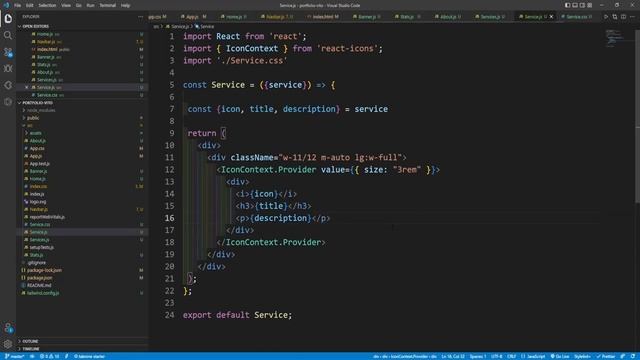This screenshot has width=640, height=360.
Task: Toggle the primary sidebar layout icon
Action: (x=567, y=5)
